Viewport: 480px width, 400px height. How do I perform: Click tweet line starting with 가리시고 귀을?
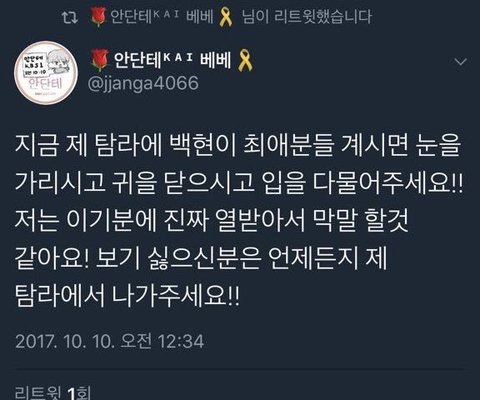239,184
